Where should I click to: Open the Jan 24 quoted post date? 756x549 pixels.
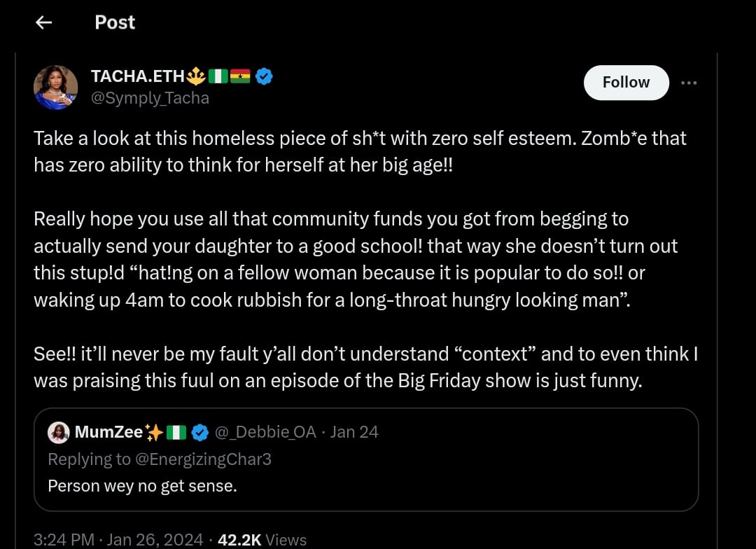coord(354,433)
